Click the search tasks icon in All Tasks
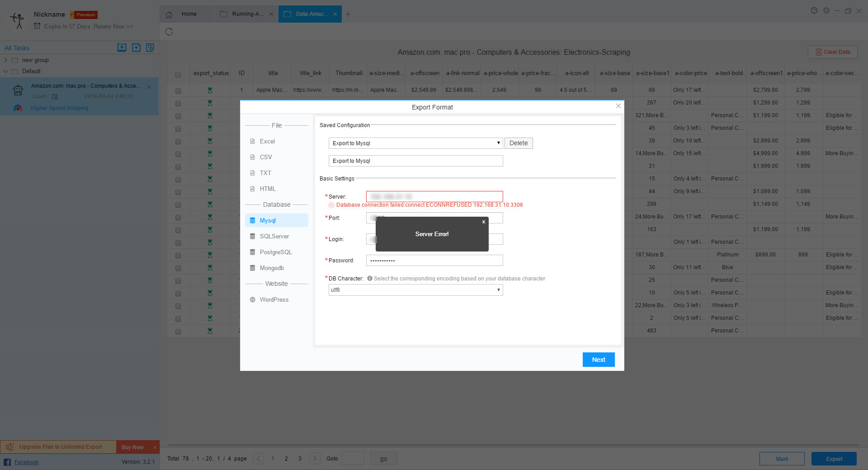868x470 pixels. (151, 47)
